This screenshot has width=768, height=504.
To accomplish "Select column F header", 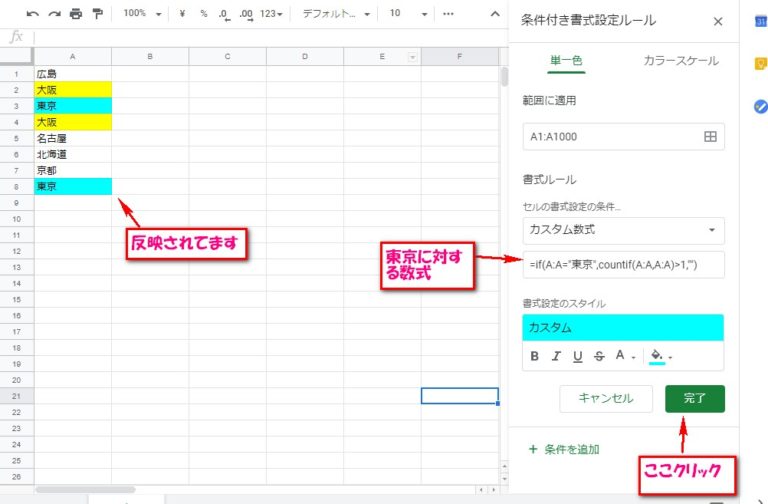I will [459, 57].
